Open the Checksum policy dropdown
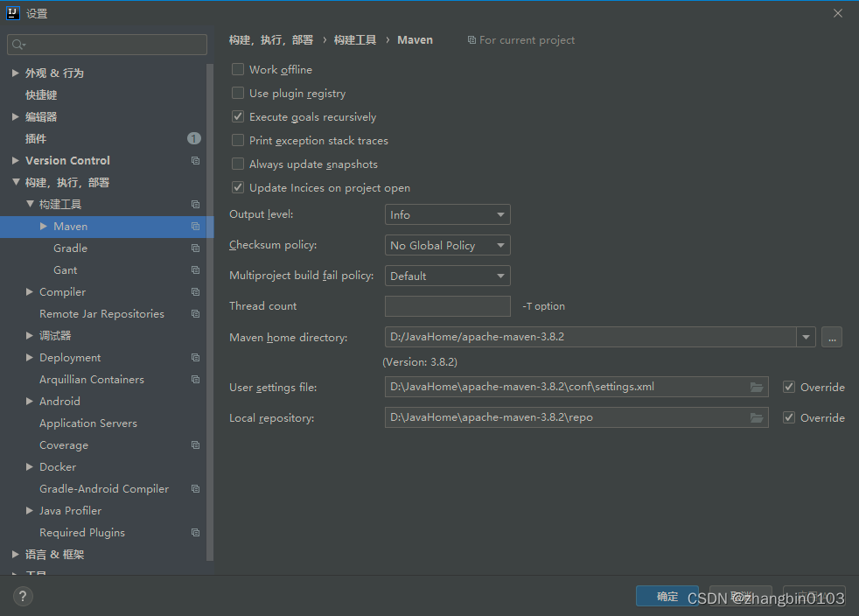Screen dimensions: 859x616 click(x=448, y=246)
